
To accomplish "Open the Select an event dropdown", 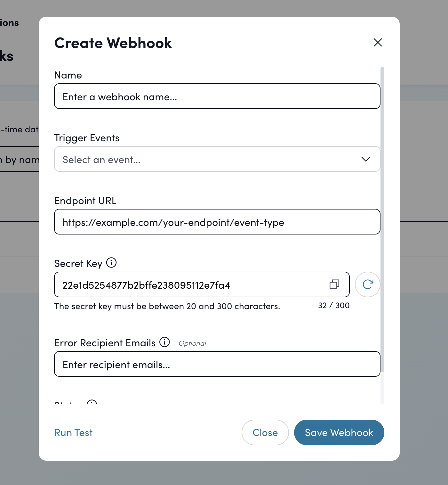I will [217, 159].
